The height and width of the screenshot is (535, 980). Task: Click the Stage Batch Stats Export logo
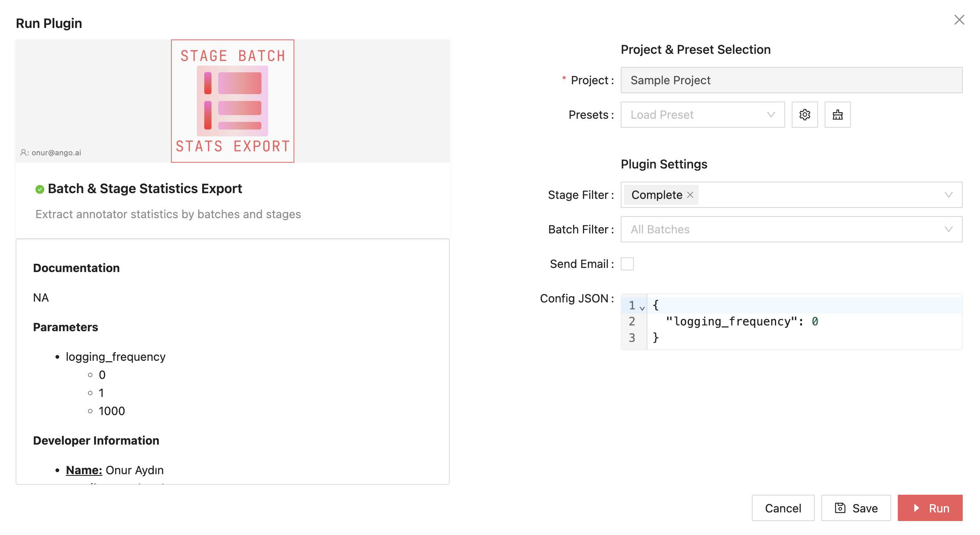(233, 101)
